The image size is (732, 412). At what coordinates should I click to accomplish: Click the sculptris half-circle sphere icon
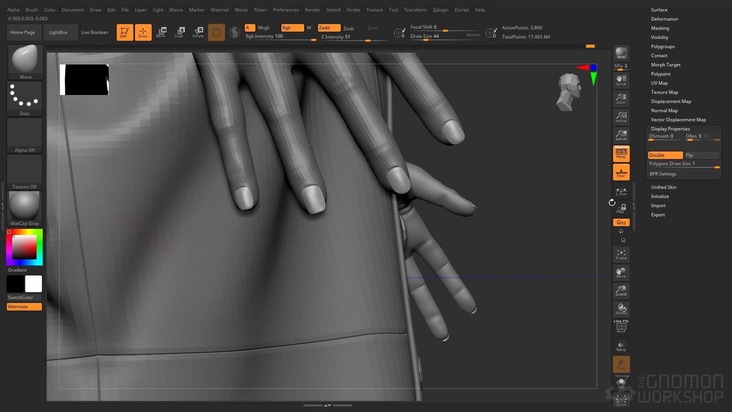click(235, 32)
